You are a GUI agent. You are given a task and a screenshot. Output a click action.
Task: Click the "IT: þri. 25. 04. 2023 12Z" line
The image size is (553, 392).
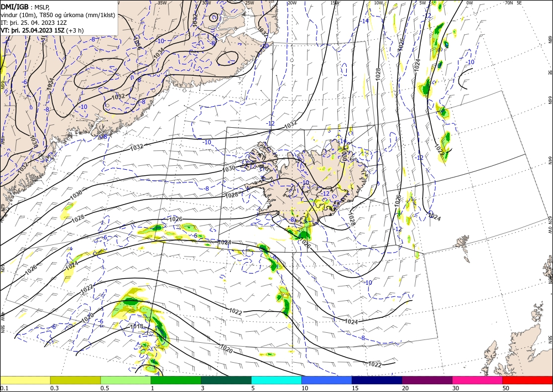(33, 23)
